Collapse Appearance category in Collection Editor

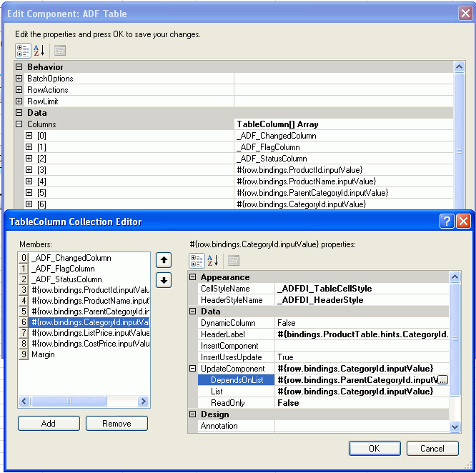pos(192,277)
